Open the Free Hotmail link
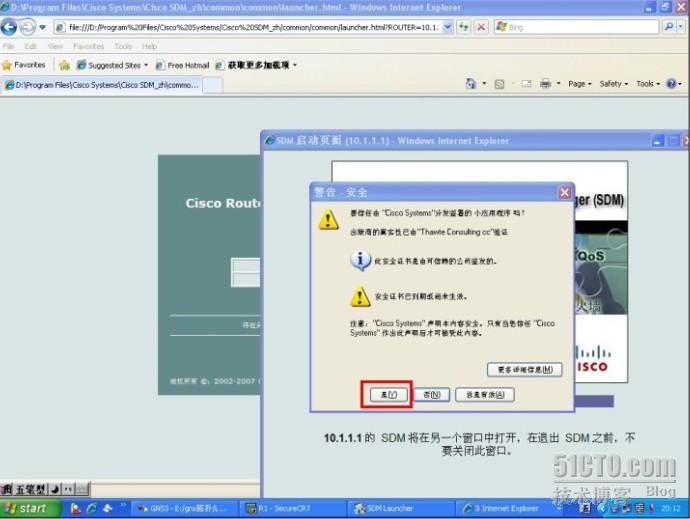The width and height of the screenshot is (690, 519). click(x=183, y=65)
